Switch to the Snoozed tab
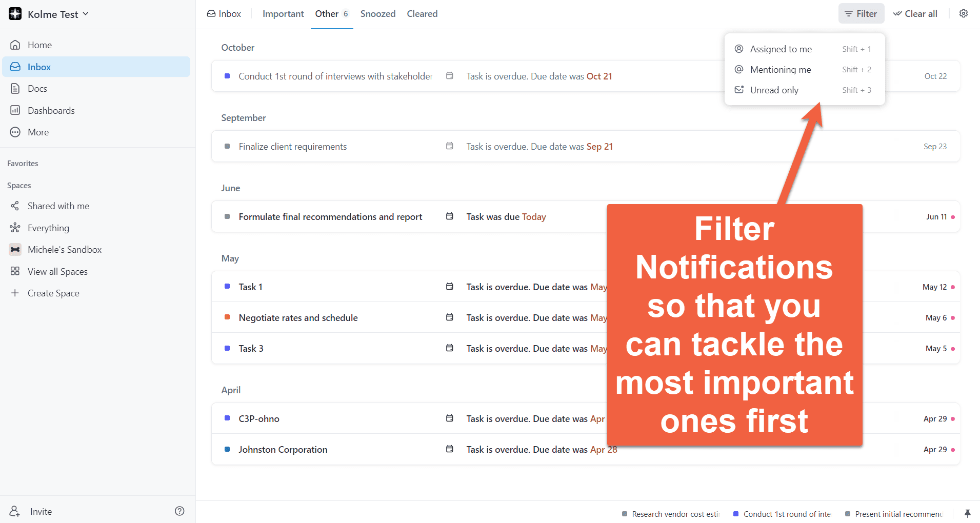This screenshot has width=980, height=523. [x=377, y=14]
